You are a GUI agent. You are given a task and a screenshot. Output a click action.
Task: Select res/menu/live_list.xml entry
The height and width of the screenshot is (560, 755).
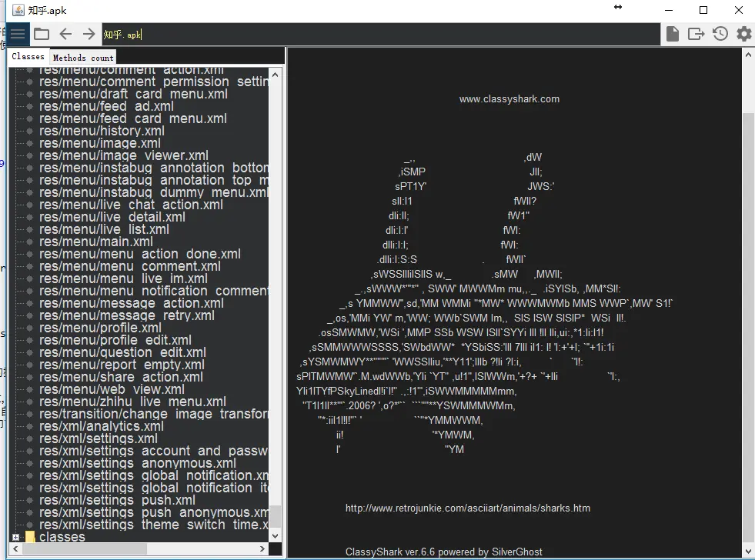(104, 229)
